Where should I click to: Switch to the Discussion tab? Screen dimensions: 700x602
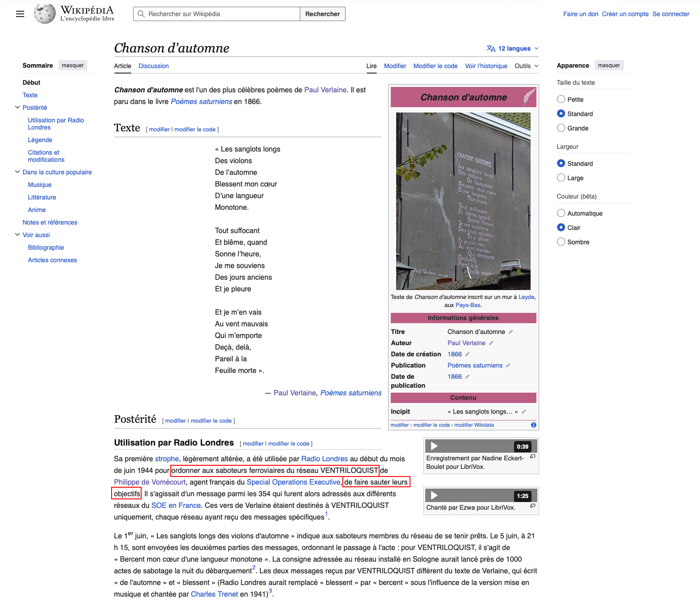154,66
